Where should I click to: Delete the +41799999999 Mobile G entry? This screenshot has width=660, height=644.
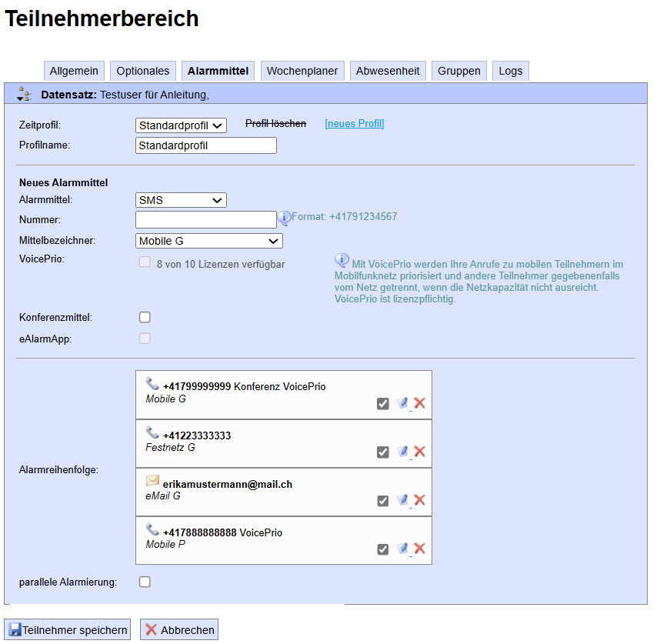click(x=420, y=403)
